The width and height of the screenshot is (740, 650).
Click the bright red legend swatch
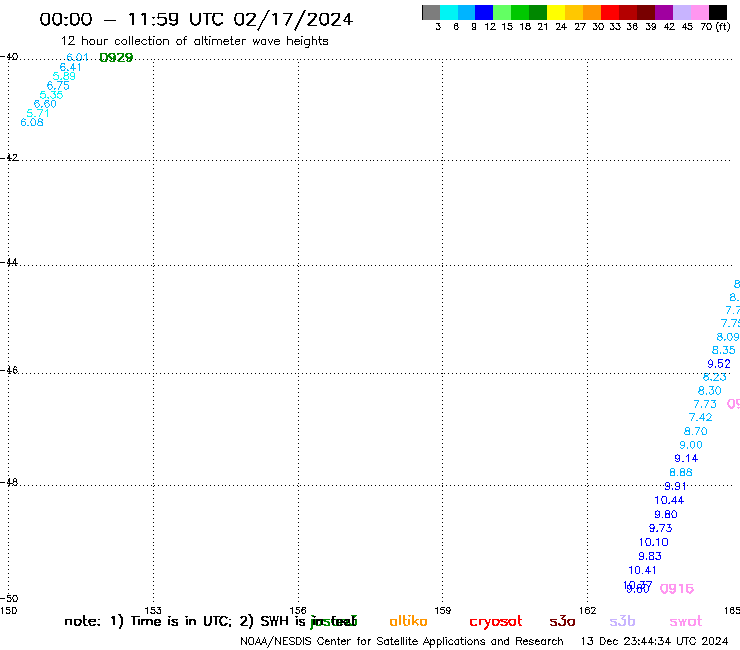point(610,12)
